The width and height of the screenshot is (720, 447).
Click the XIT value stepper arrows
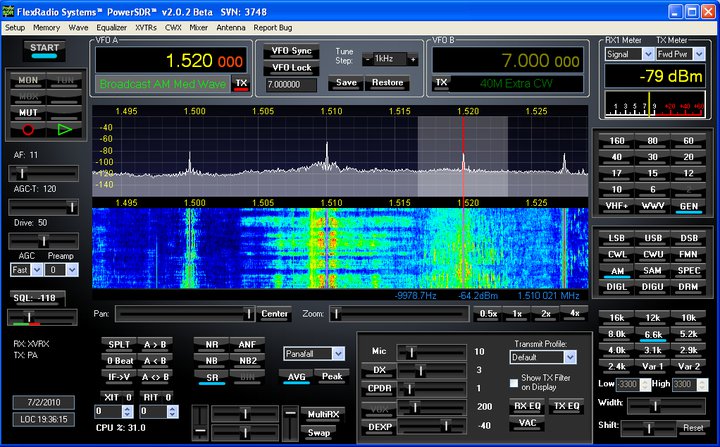click(127, 412)
